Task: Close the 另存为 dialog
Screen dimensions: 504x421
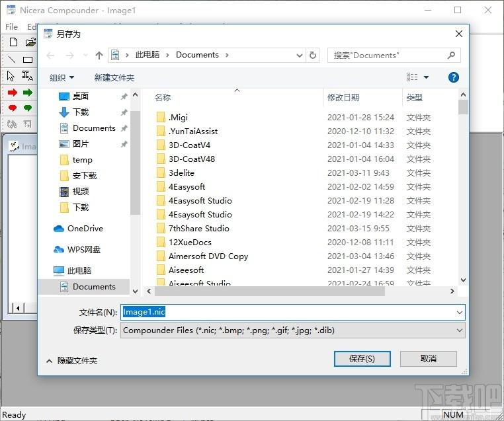Action: (x=458, y=34)
